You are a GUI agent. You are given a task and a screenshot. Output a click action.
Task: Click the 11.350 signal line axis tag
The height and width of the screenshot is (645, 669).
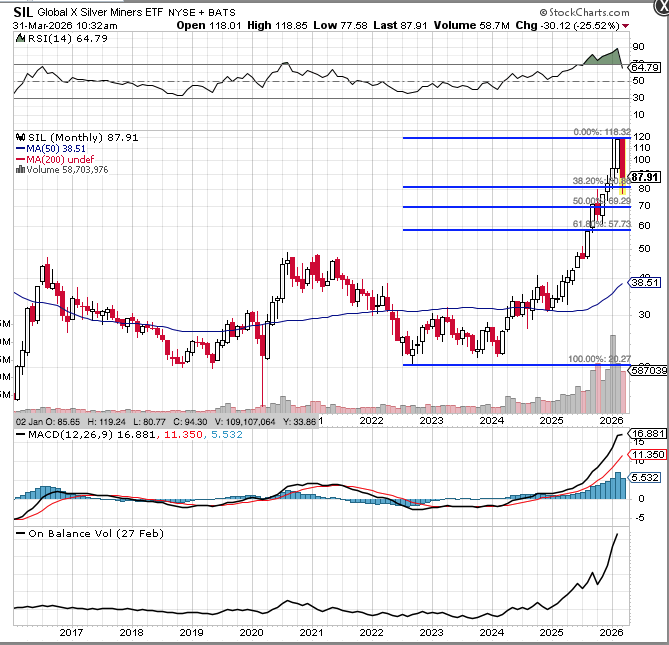coord(648,455)
